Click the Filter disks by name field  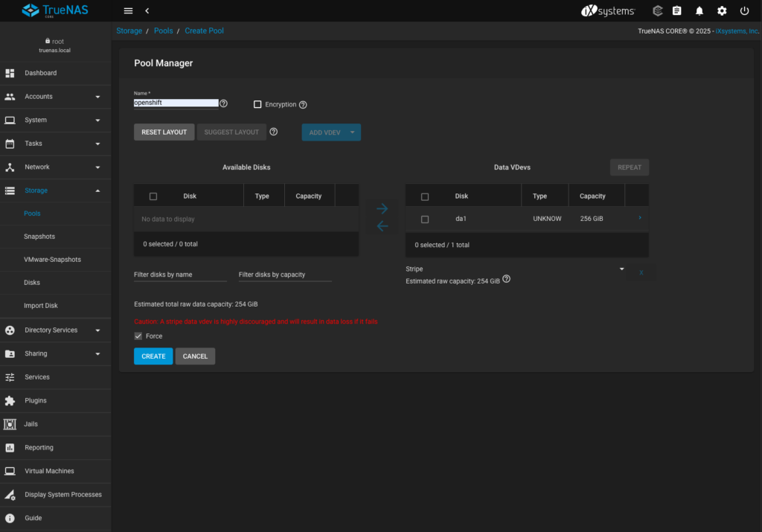[x=180, y=275]
